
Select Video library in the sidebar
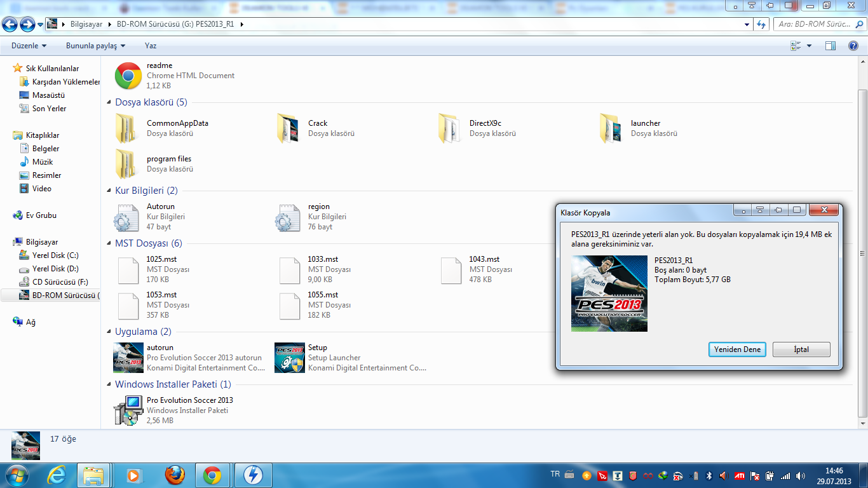click(35, 189)
